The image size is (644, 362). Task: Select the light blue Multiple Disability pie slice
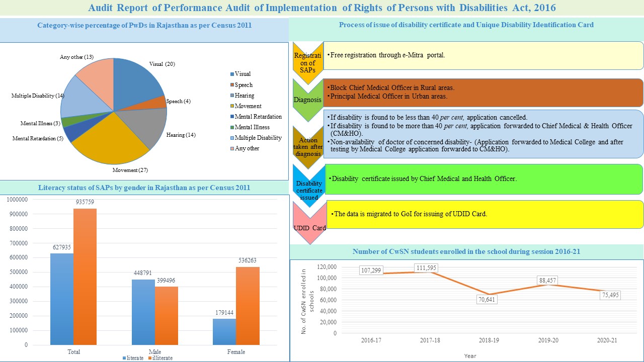(83, 101)
